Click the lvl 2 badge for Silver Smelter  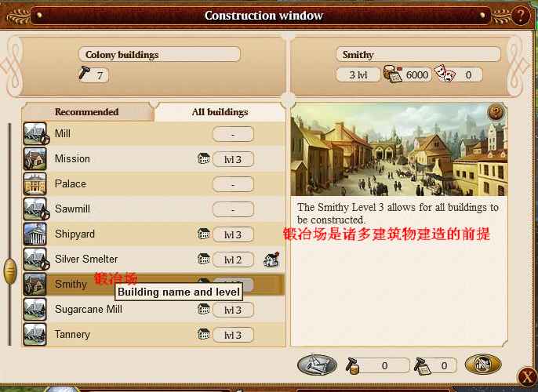point(234,260)
